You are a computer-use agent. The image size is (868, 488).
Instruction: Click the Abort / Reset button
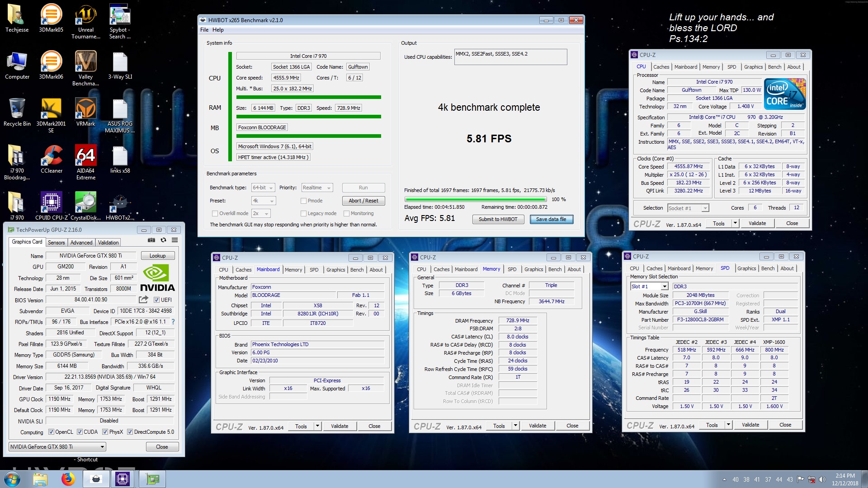(363, 201)
